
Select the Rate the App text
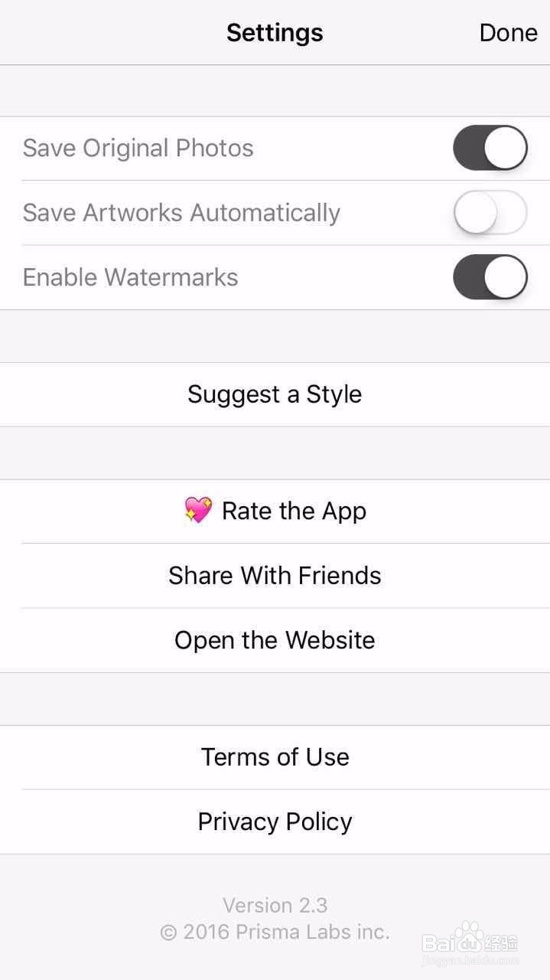coord(294,511)
